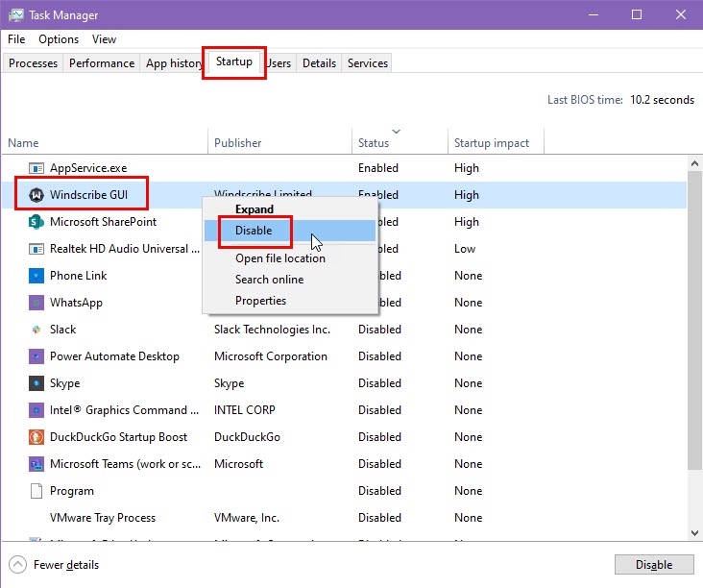Click the WhatsApp app icon
This screenshot has height=588, width=703.
36,303
